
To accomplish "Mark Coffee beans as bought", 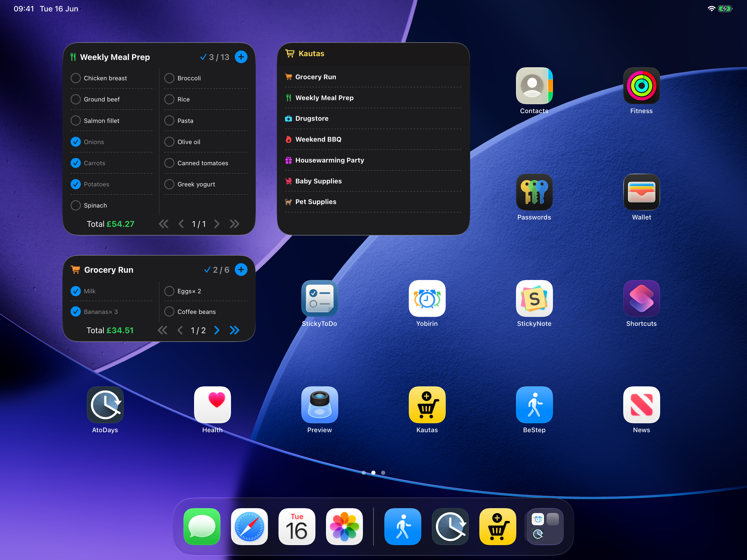I will pos(169,311).
